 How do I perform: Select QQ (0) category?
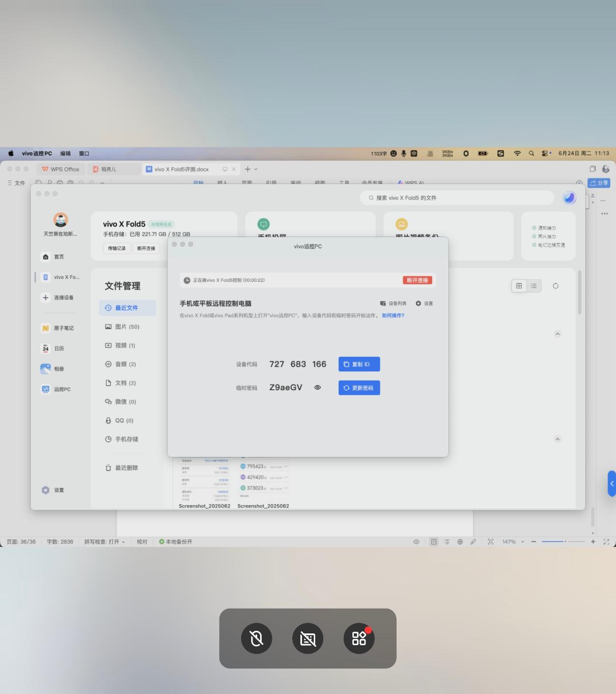(119, 421)
